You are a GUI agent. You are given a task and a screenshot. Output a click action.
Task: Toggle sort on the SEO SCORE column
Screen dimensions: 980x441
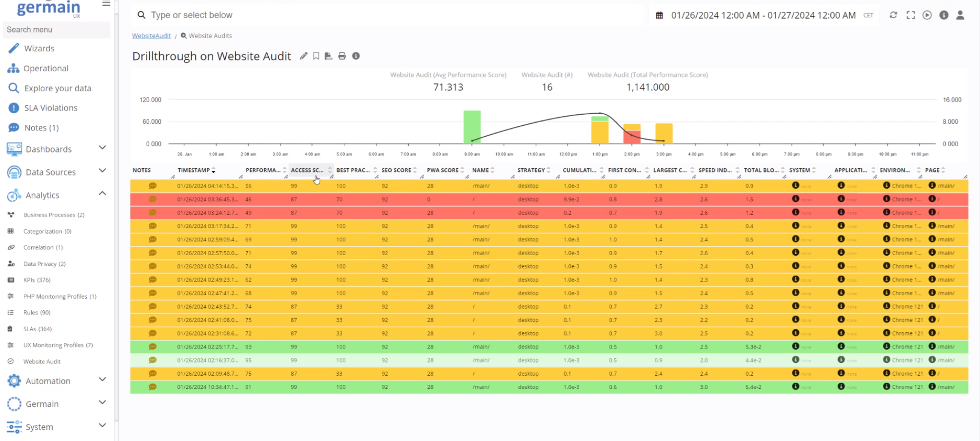pos(415,170)
